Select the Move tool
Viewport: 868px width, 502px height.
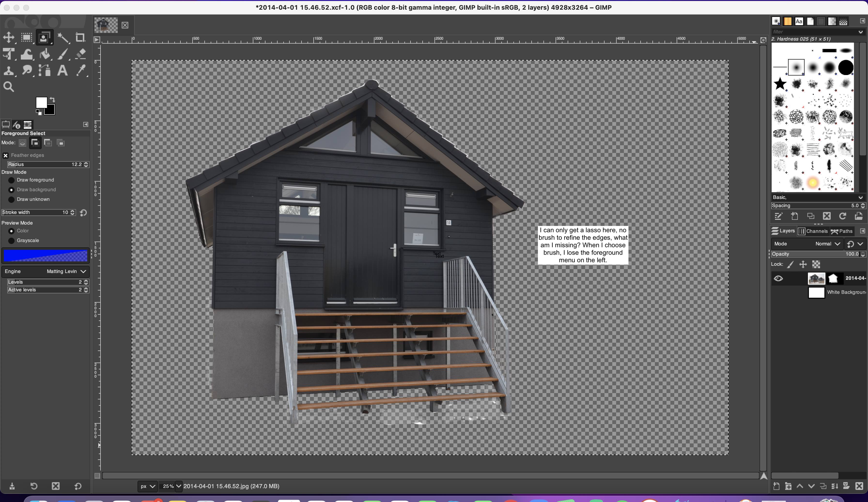tap(9, 38)
